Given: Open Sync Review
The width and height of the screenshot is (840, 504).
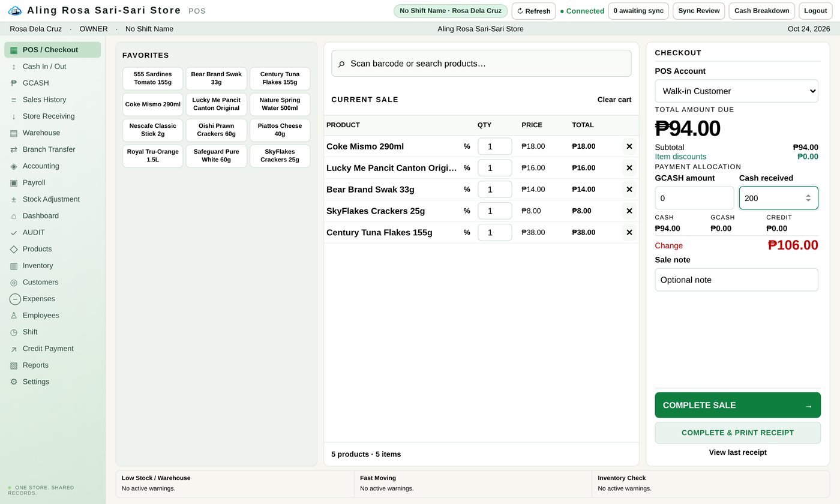Looking at the screenshot, I should tap(698, 11).
